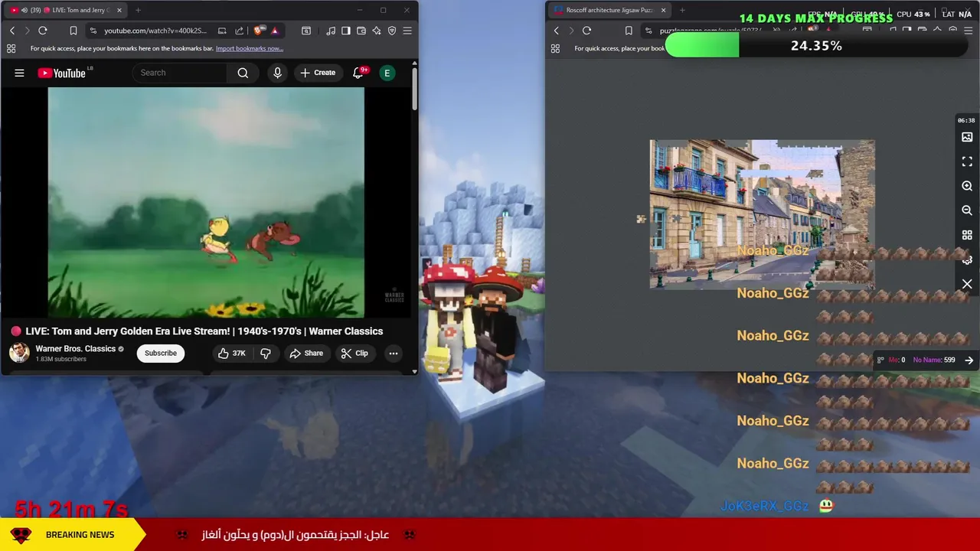Click the YouTube page vertical scrollbar
Image resolution: width=980 pixels, height=551 pixels.
pos(414,90)
